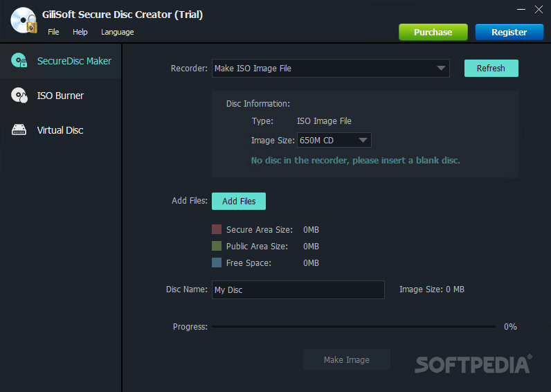Viewport: 551px width, 392px height.
Task: Click the 'Disc Information:' heading
Action: (x=258, y=104)
